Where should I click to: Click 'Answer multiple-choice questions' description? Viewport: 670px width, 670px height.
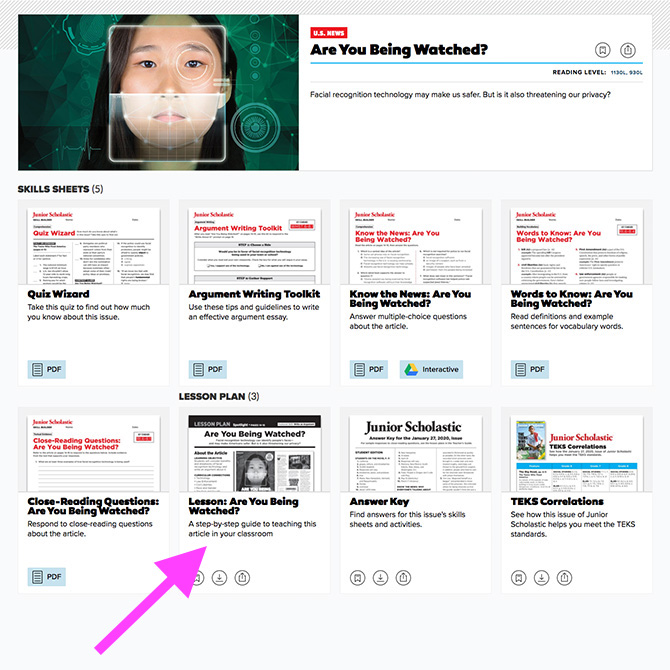click(x=408, y=321)
